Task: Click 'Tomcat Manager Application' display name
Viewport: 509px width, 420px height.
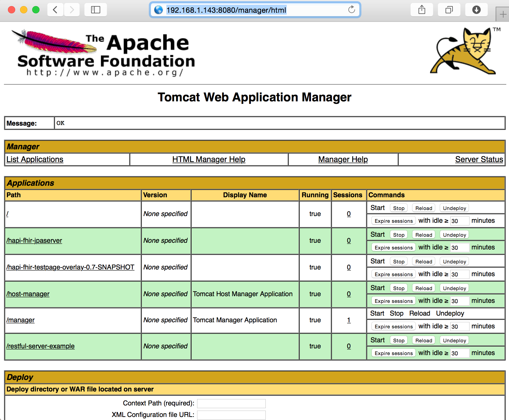Action: point(235,320)
